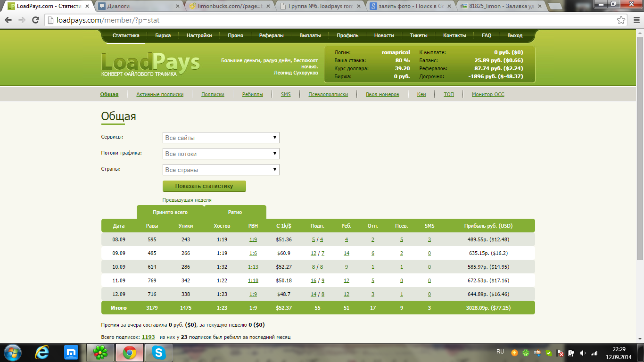Image resolution: width=644 pixels, height=362 pixels.
Task: Switch to the Ратио tab
Action: pyautogui.click(x=235, y=212)
